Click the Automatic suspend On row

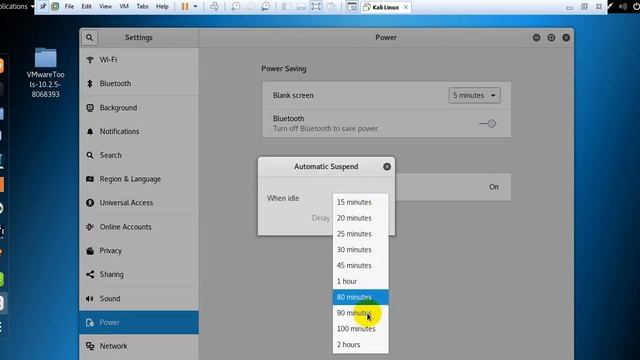point(453,187)
